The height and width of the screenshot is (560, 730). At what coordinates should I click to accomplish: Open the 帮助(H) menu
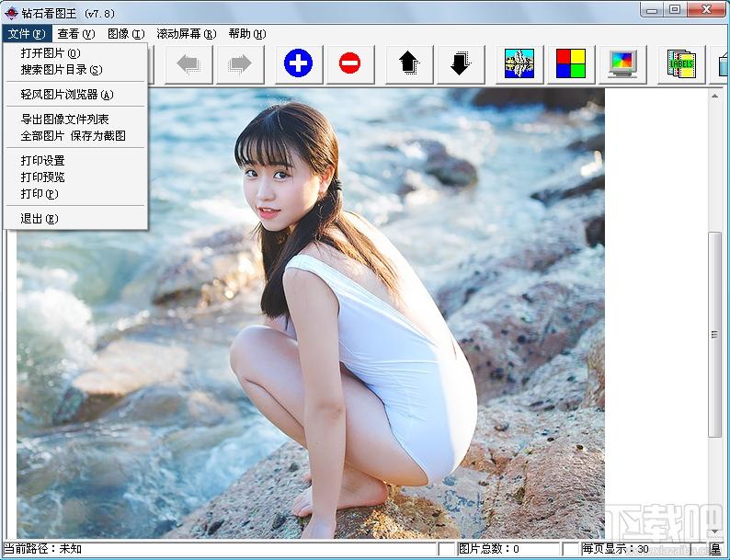pos(246,34)
